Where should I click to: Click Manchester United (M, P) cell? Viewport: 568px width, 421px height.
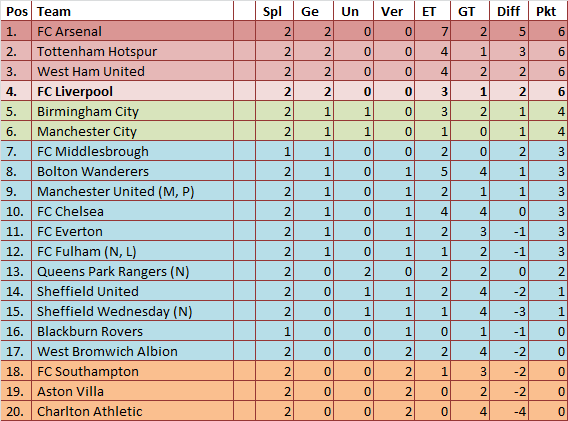[x=133, y=191]
